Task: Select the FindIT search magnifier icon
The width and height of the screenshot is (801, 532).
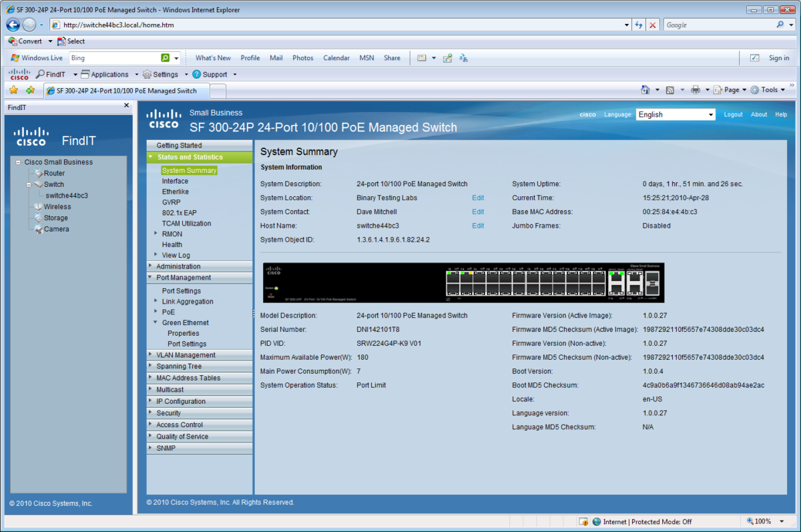Action: pyautogui.click(x=40, y=74)
